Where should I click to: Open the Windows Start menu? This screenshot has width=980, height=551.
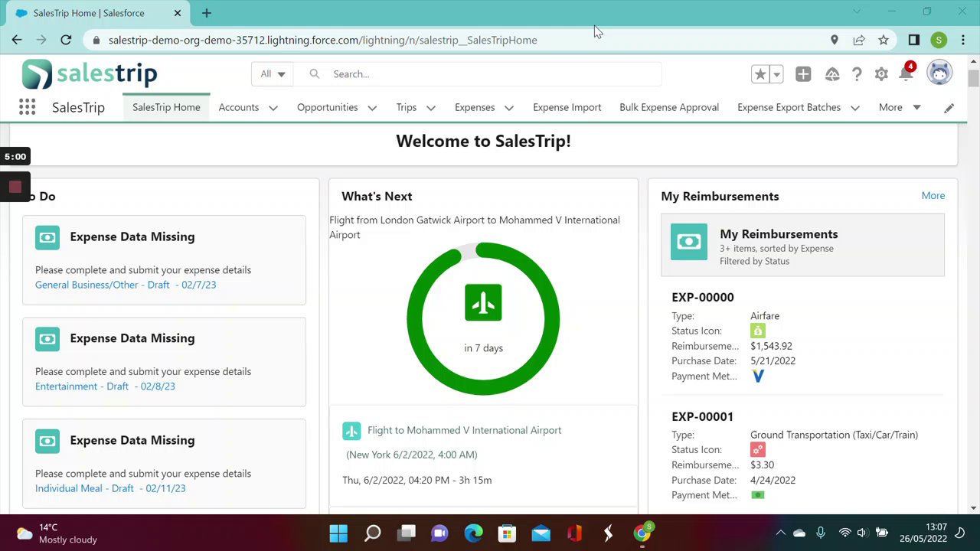pyautogui.click(x=338, y=533)
